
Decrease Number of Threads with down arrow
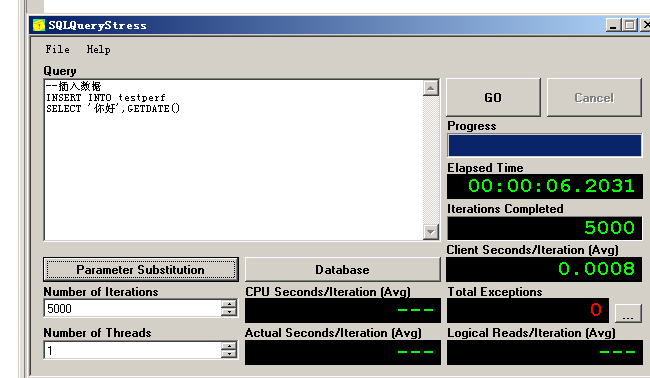[229, 354]
